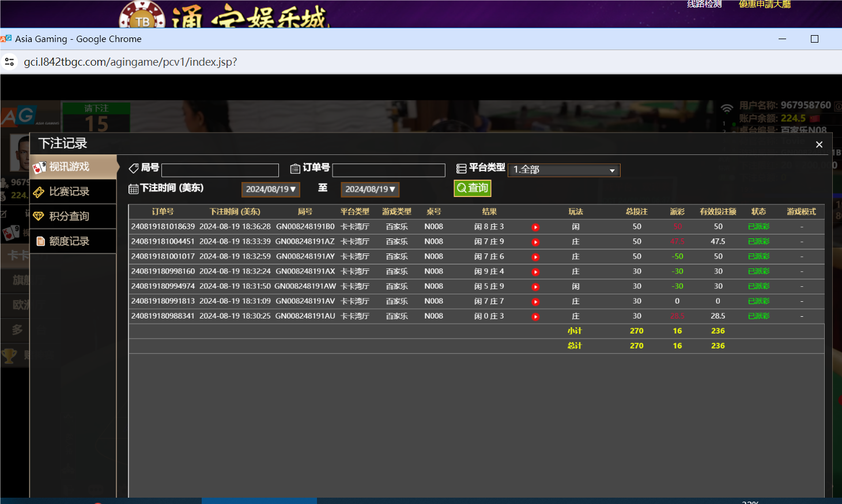Click the list icon beside 平台类型
This screenshot has height=504, width=842.
click(461, 168)
